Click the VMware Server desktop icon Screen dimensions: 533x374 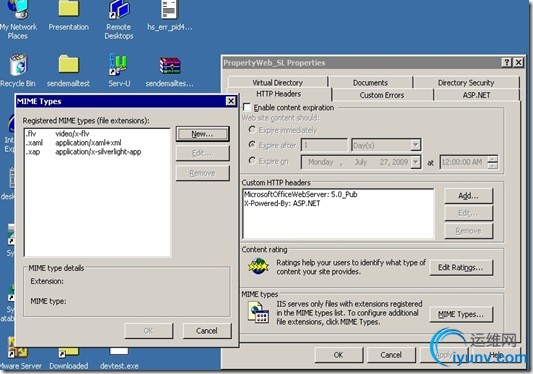pos(18,352)
